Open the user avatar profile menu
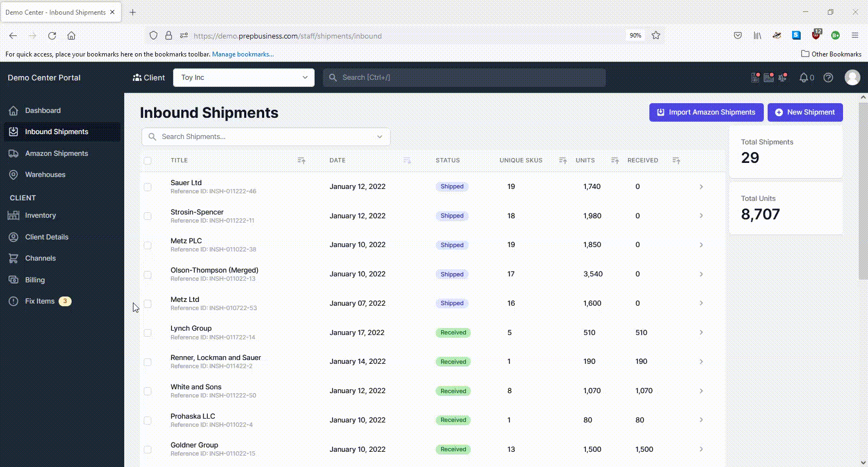 [852, 78]
